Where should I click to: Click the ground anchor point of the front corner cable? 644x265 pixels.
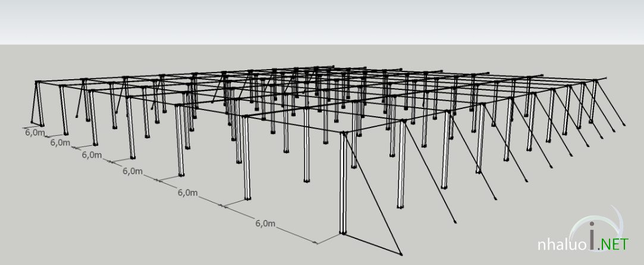(x=401, y=255)
